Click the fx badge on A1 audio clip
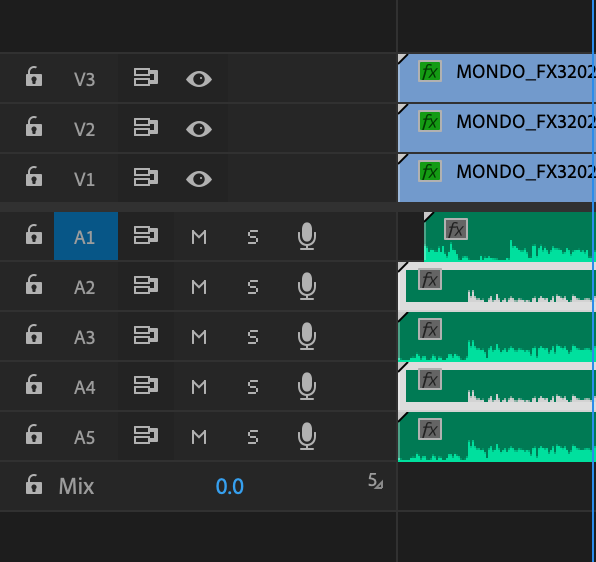 pos(456,229)
